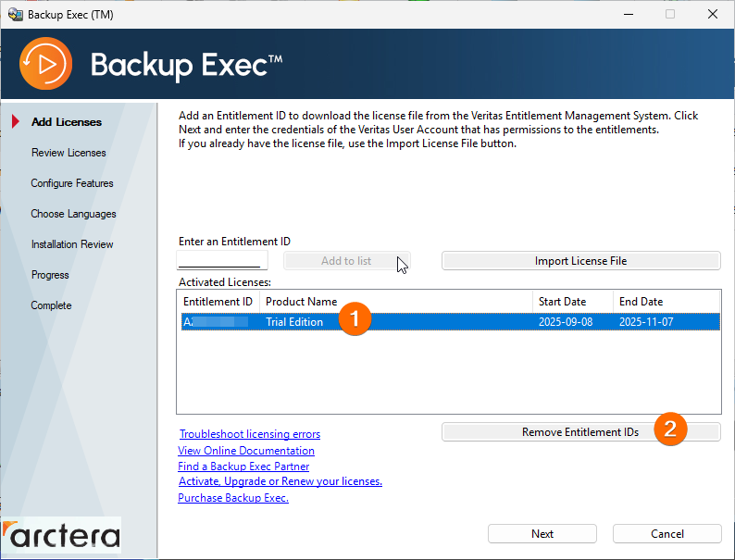The width and height of the screenshot is (735, 560).
Task: Click the Product Name column header
Action: pyautogui.click(x=396, y=302)
